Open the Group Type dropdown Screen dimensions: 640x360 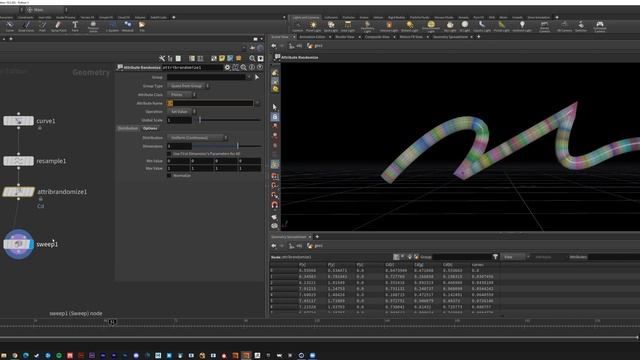tap(188, 86)
